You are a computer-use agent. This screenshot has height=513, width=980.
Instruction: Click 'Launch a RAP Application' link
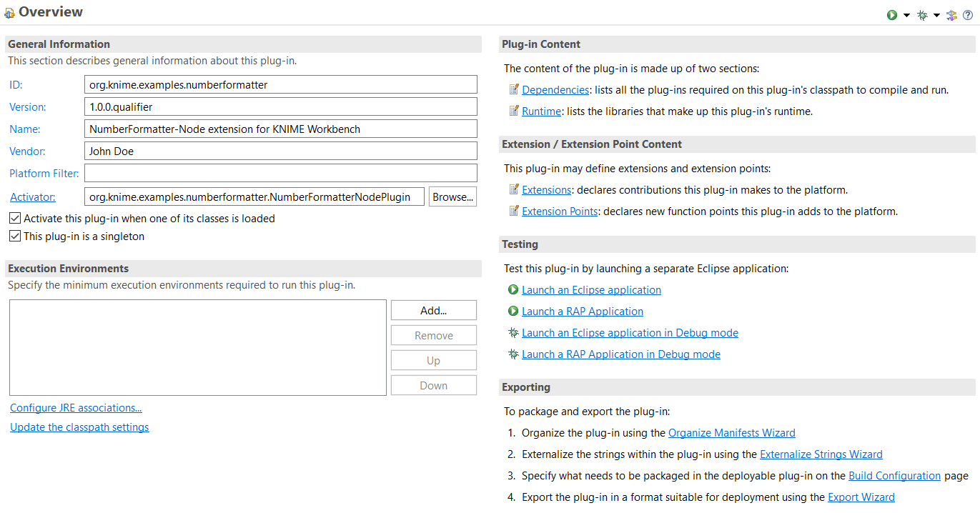coord(583,312)
